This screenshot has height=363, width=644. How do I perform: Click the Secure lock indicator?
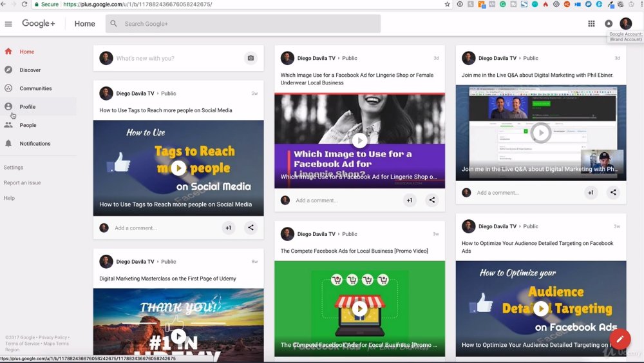(x=46, y=4)
